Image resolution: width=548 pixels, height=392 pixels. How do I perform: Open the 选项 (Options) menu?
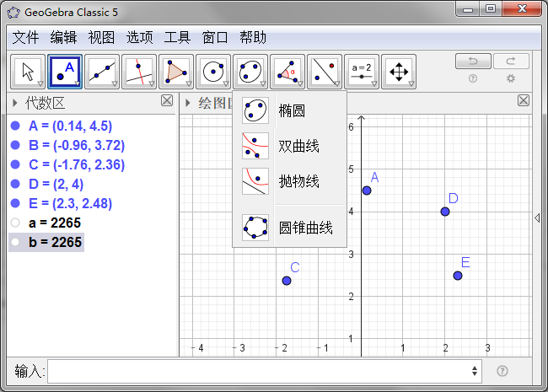tap(139, 37)
